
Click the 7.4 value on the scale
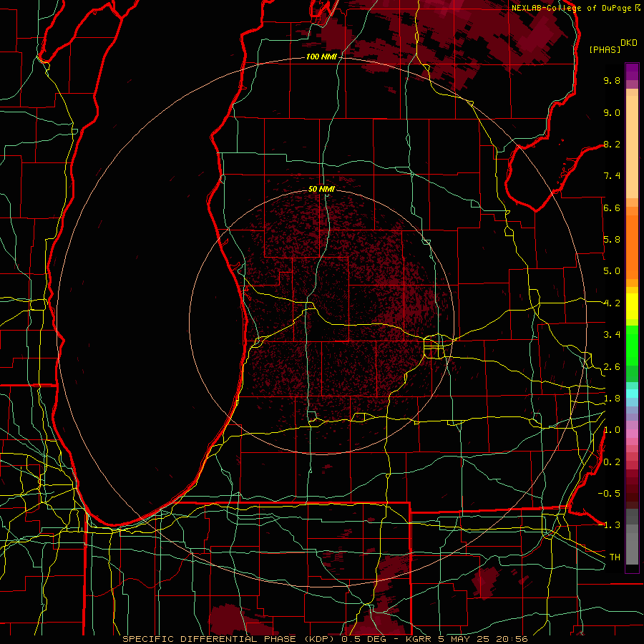click(612, 176)
